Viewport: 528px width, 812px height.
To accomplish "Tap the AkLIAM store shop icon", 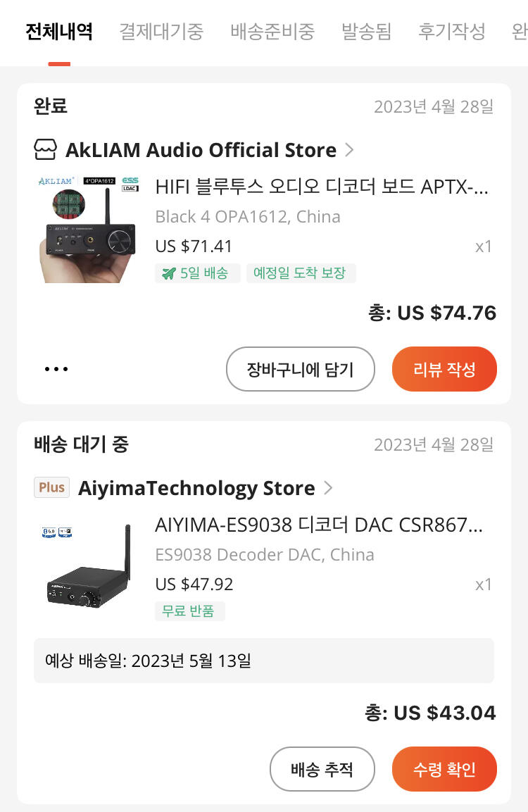I will coord(46,150).
